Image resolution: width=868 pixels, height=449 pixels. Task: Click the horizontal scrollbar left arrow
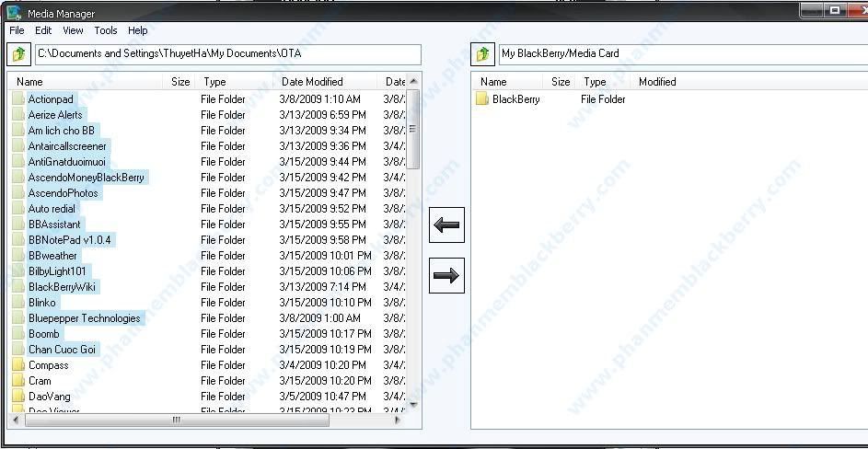tap(16, 420)
